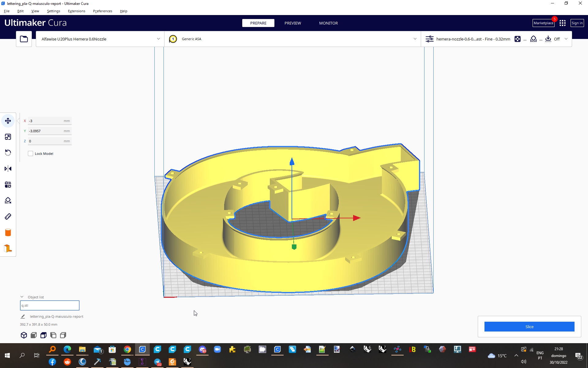
Task: Select the Mirror tool
Action: pos(8,168)
